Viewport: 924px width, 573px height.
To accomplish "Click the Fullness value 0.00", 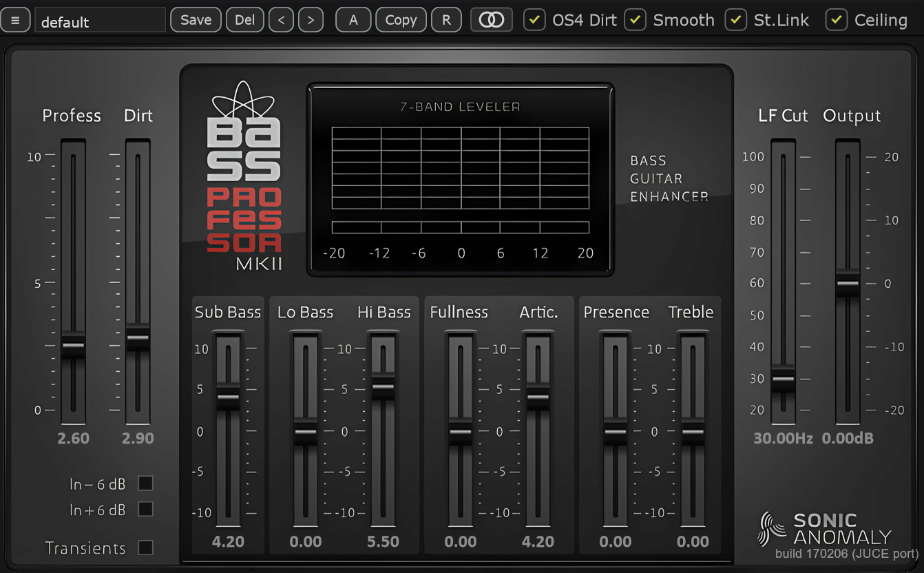I will pyautogui.click(x=461, y=542).
